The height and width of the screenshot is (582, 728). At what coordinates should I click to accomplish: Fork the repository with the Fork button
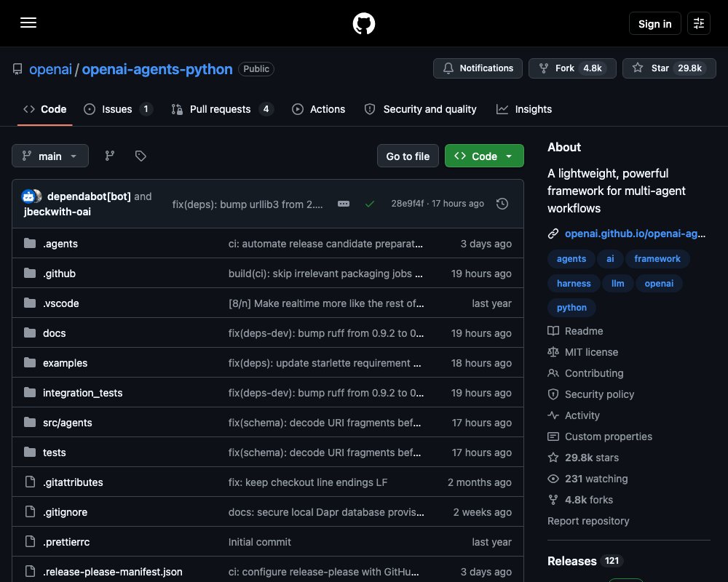point(572,68)
